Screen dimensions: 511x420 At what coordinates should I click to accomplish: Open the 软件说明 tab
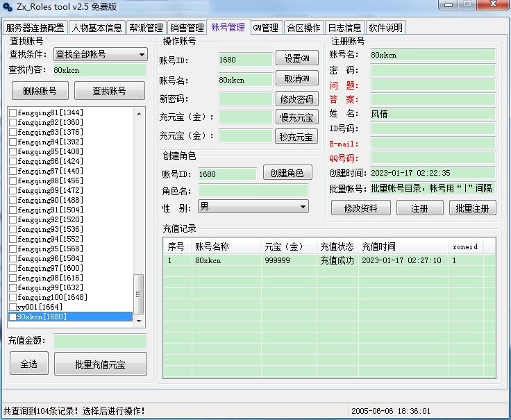click(x=386, y=28)
